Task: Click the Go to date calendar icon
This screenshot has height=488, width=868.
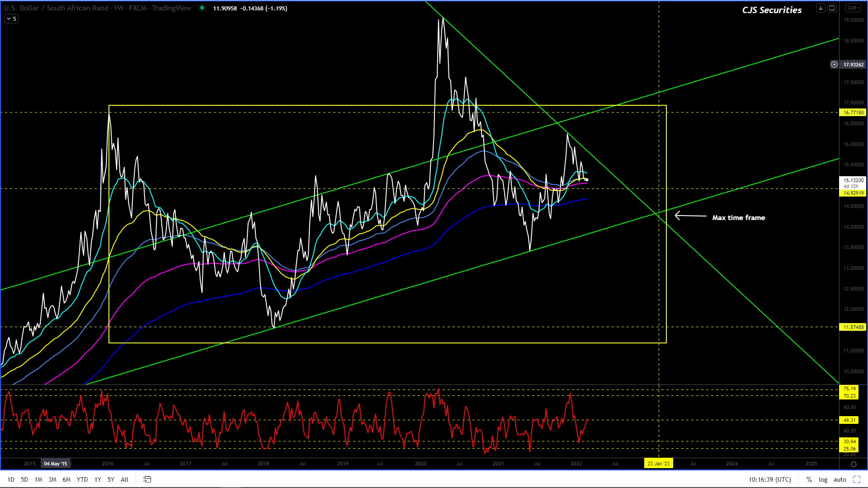Action: 147,479
